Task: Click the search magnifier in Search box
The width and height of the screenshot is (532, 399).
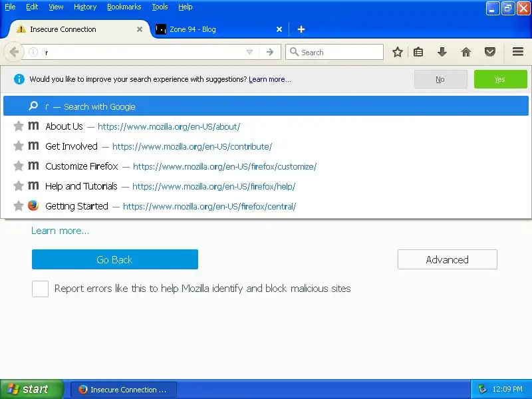Action: pyautogui.click(x=294, y=52)
